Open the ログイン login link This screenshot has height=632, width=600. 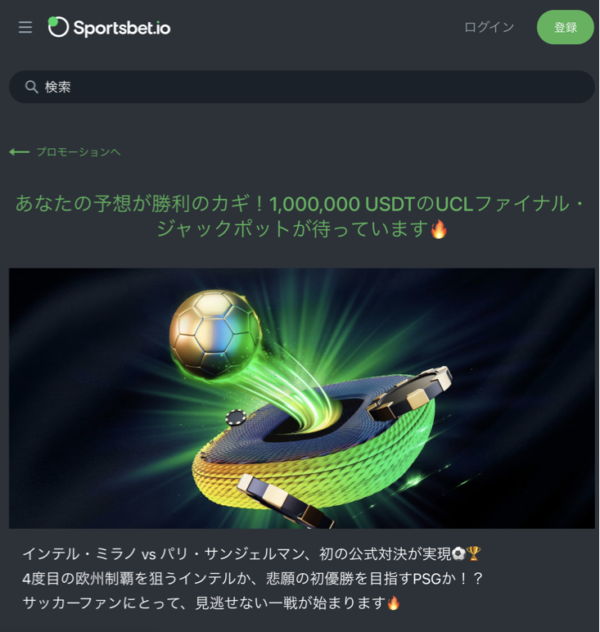tap(489, 27)
